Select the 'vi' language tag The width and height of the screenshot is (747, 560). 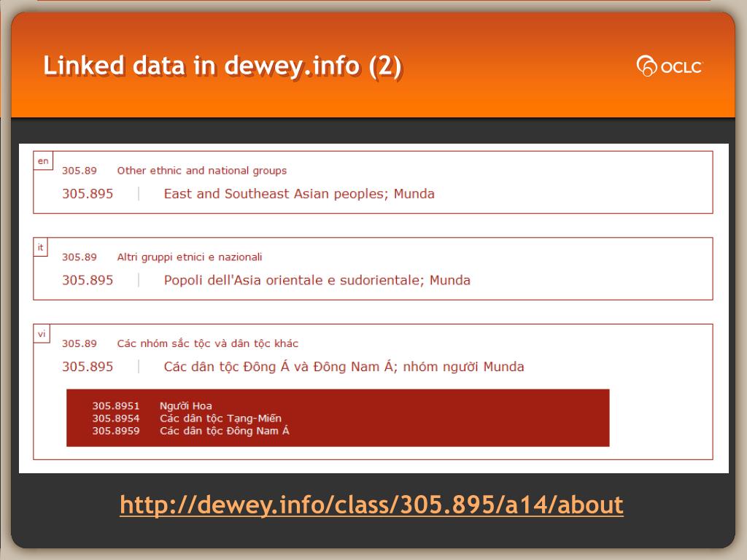tap(42, 334)
